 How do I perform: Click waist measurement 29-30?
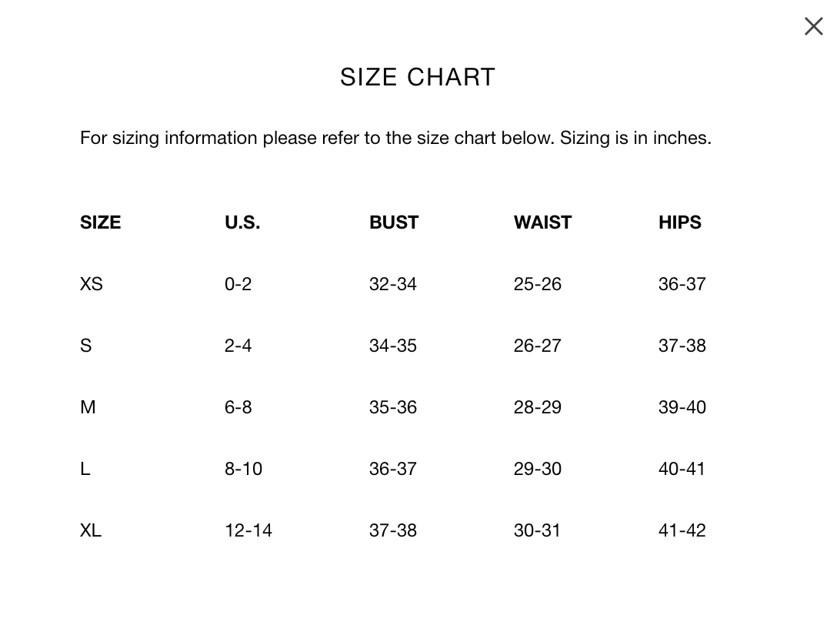[538, 469]
